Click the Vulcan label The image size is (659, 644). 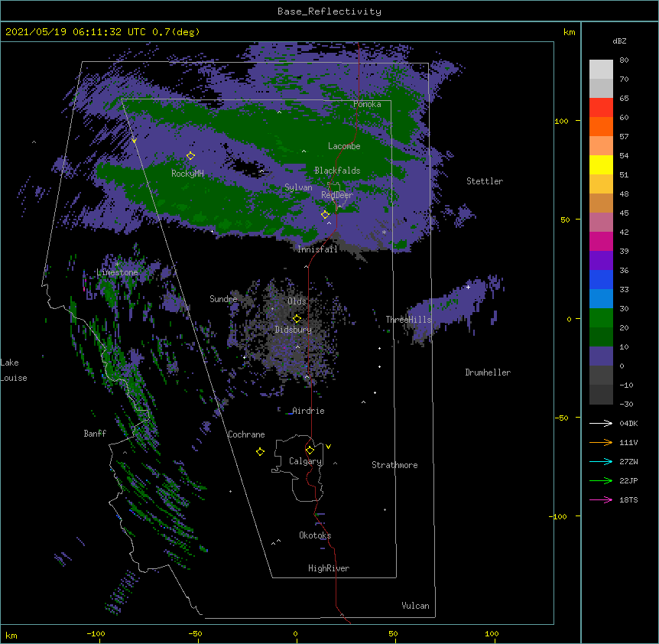click(415, 606)
